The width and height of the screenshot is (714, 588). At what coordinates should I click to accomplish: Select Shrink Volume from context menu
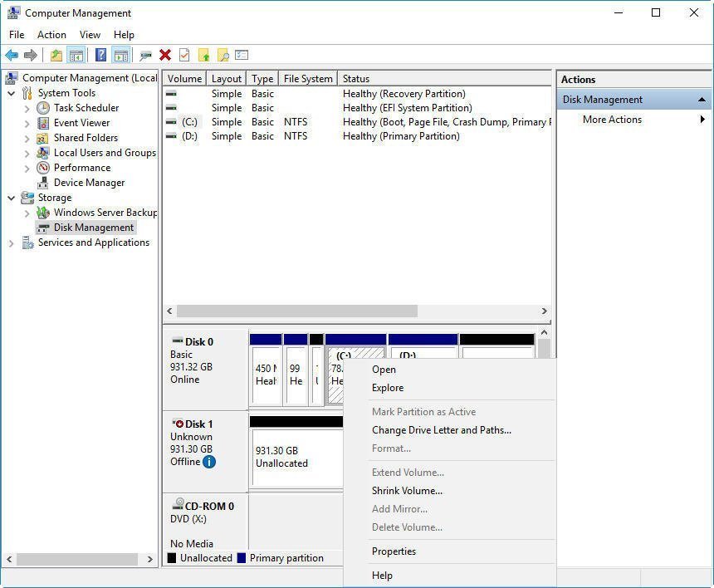449,491
